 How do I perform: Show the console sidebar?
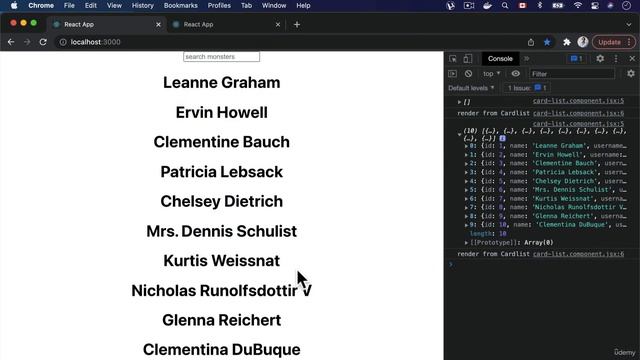452,74
